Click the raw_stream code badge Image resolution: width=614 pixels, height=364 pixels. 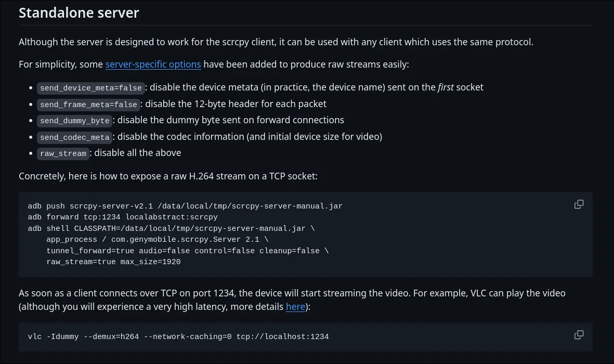[x=63, y=153]
